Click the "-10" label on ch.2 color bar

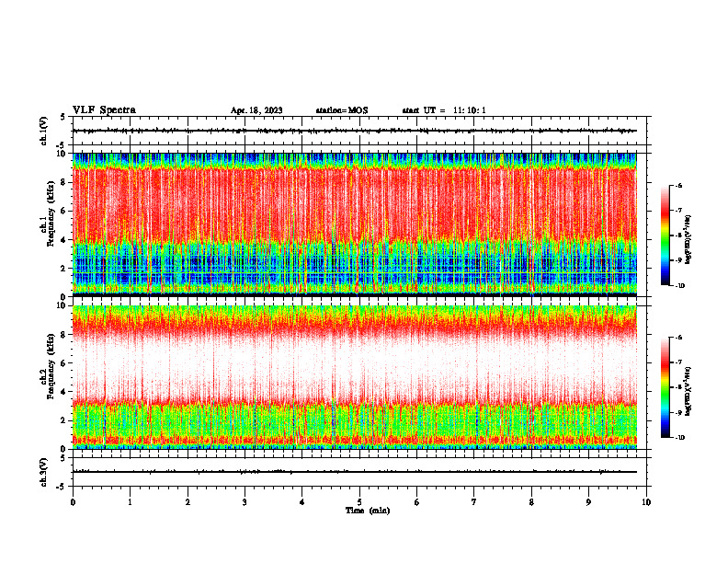pyautogui.click(x=679, y=437)
